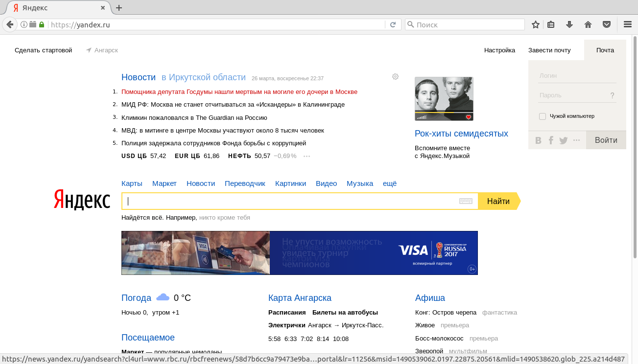Click the yellow Найти search button
Image resolution: width=638 pixels, height=364 pixels.
click(498, 201)
